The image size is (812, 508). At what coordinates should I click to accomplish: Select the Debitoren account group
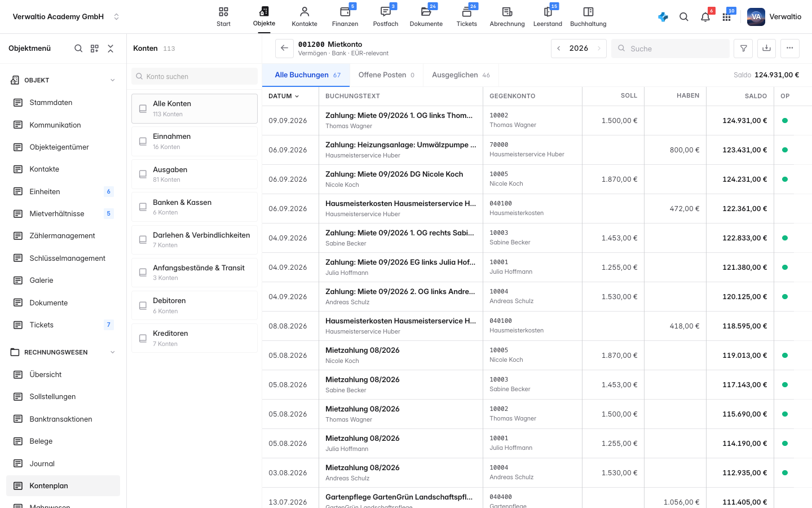pos(195,305)
